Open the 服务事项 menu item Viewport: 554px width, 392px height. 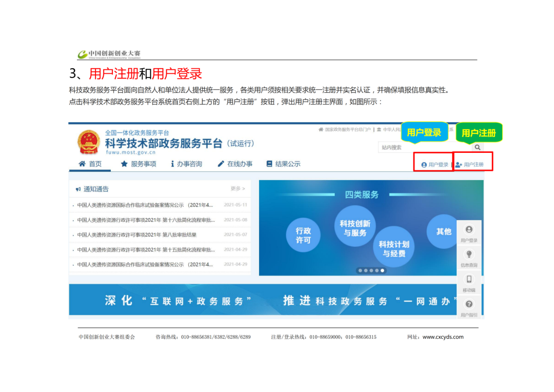(x=138, y=164)
